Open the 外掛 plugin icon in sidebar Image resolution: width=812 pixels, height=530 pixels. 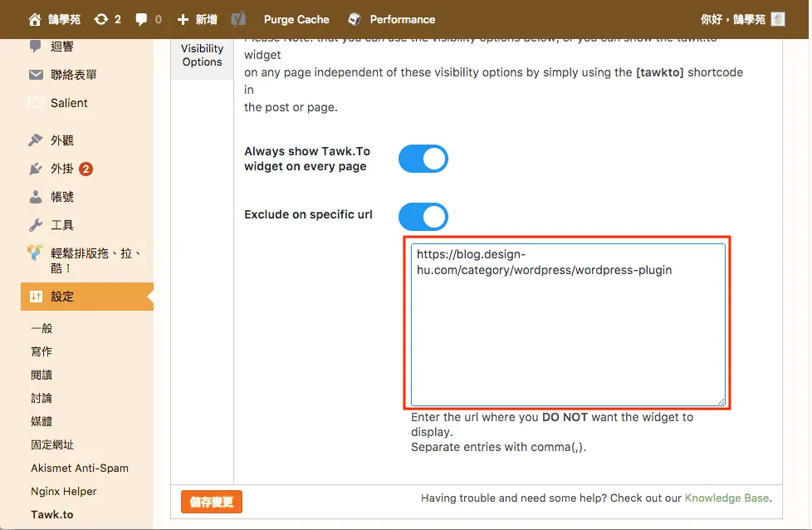coord(35,169)
